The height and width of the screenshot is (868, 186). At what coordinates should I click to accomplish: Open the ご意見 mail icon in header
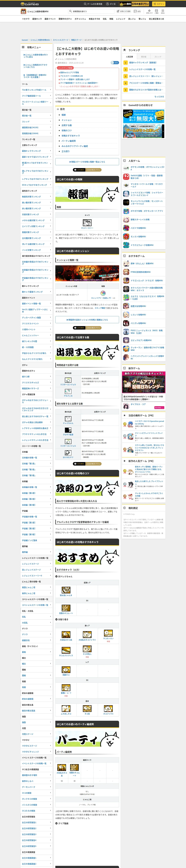click(156, 11)
